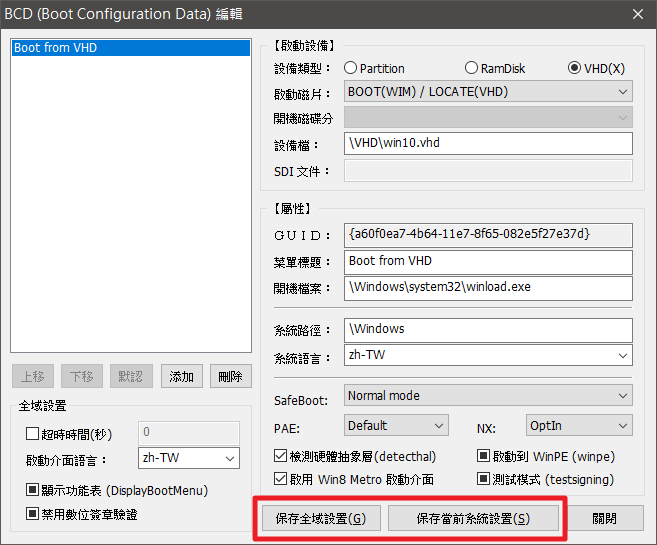657x545 pixels.
Task: Click the \VHD\win10.vhd device file field
Action: tap(488, 143)
